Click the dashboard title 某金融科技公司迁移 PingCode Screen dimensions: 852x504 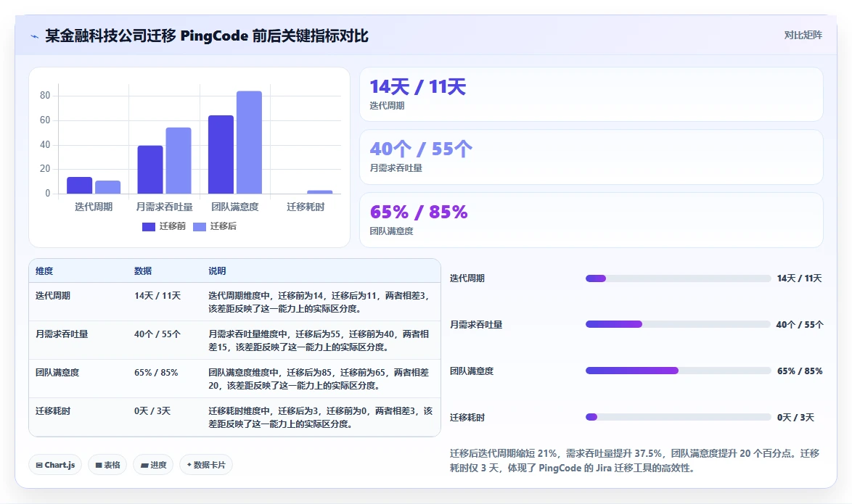207,36
